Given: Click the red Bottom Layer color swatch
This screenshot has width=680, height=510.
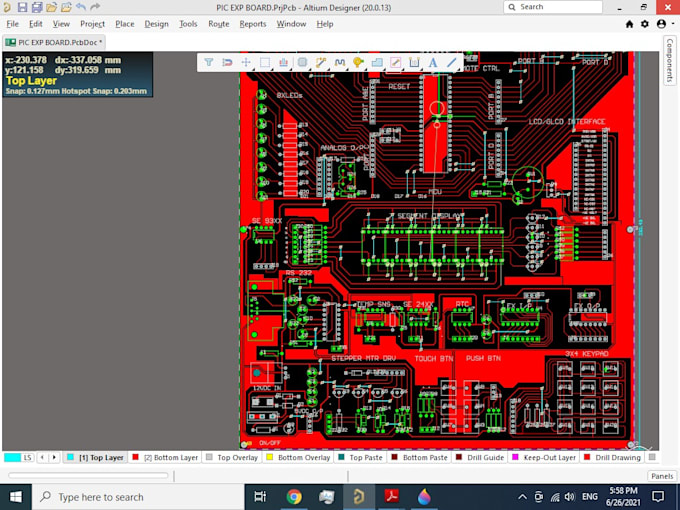Looking at the screenshot, I should coord(135,458).
